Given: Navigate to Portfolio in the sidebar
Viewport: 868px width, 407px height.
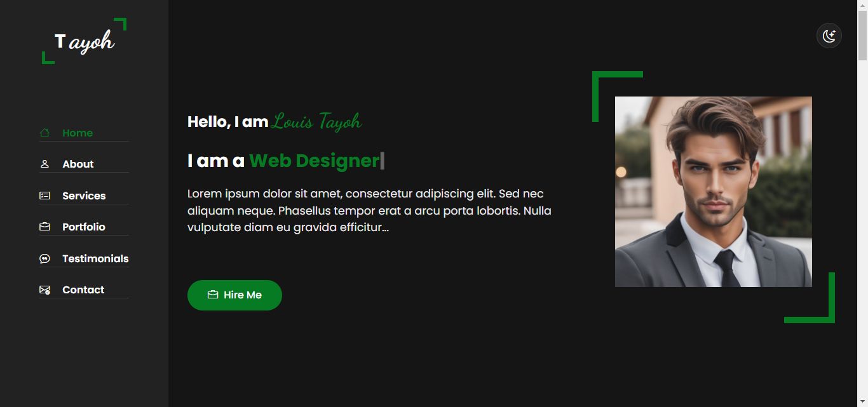Looking at the screenshot, I should [84, 227].
